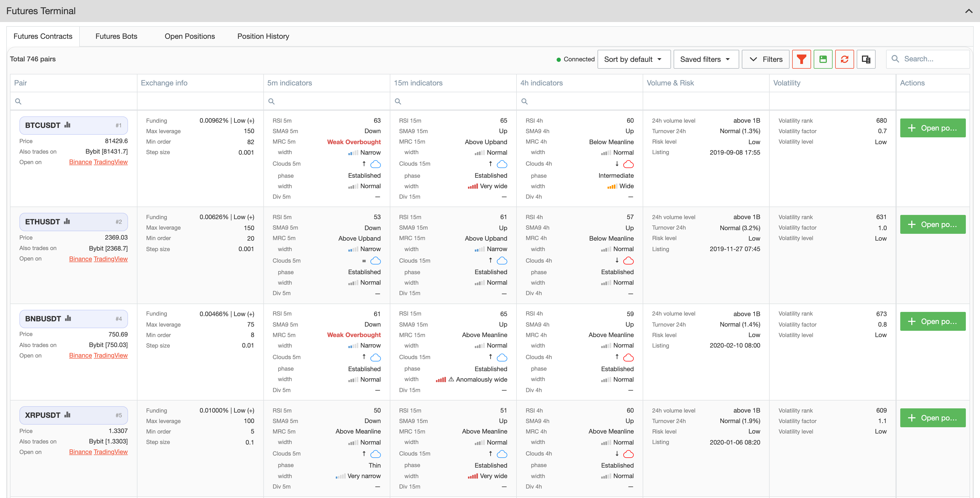Open the chart icon next to BTCUSDT
Viewport: 980px width, 498px height.
click(x=67, y=125)
